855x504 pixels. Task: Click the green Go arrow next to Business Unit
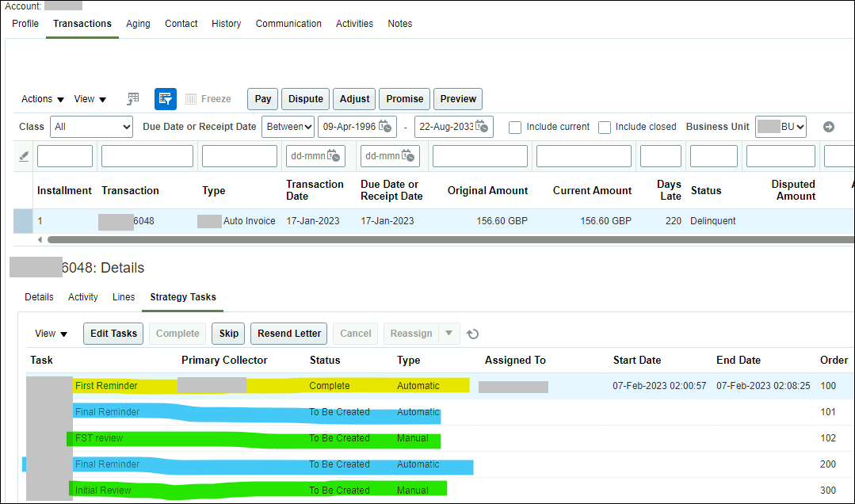coord(827,126)
